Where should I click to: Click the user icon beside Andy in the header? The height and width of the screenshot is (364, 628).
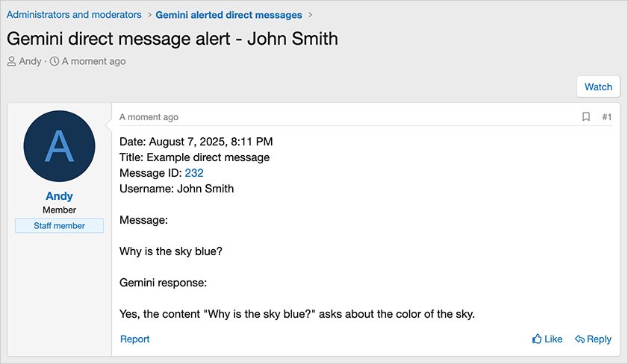[x=12, y=61]
